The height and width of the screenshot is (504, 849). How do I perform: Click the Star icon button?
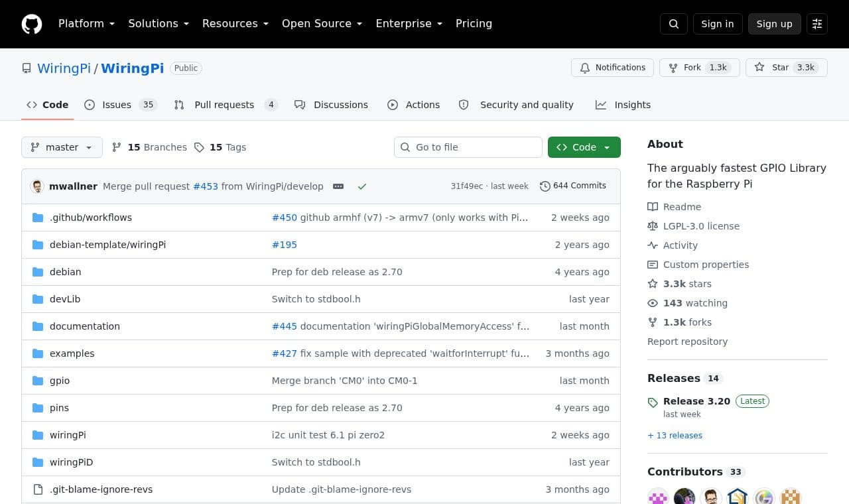(787, 68)
